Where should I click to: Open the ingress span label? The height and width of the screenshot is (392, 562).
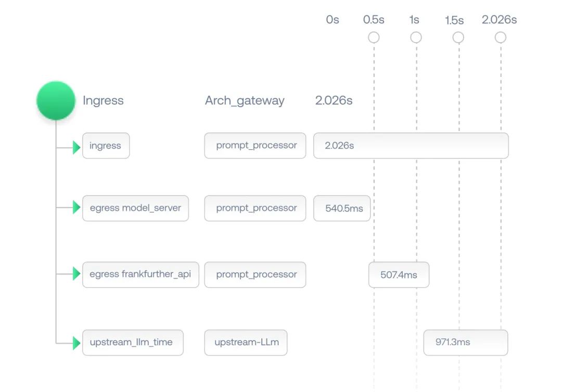pos(106,146)
